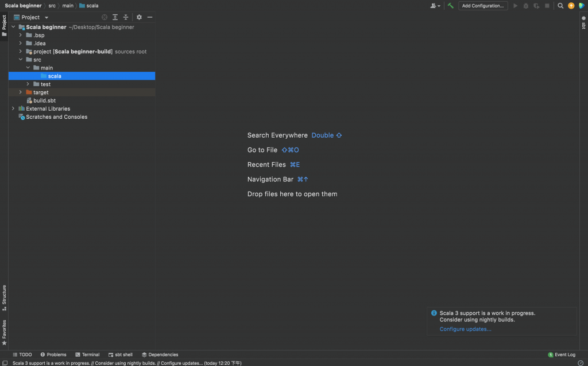Image resolution: width=588 pixels, height=366 pixels.
Task: Click info icon in Scala 3 notification
Action: click(434, 313)
